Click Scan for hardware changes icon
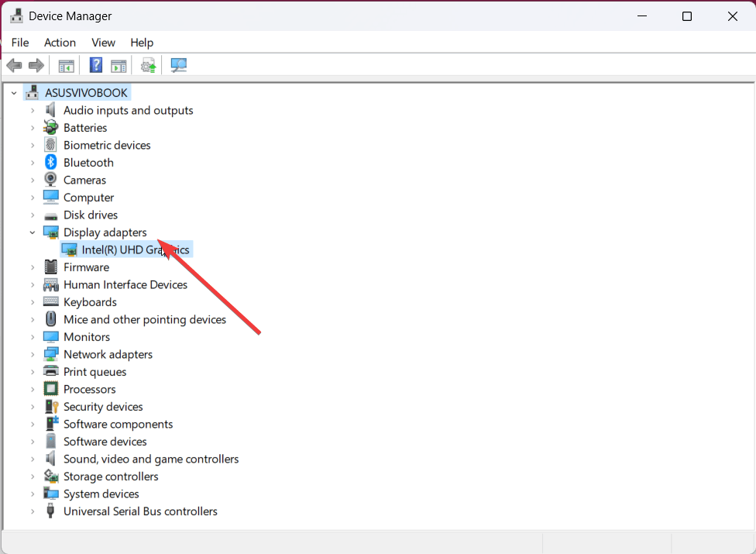The image size is (756, 554). pyautogui.click(x=179, y=65)
